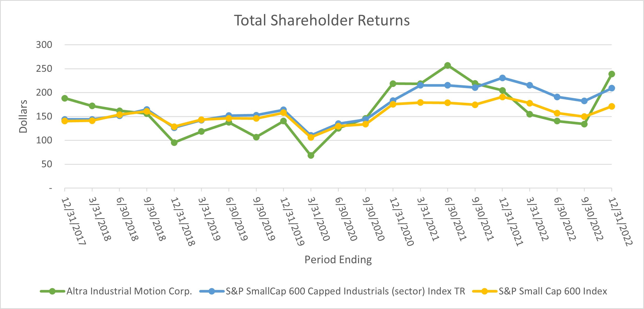This screenshot has width=644, height=309.
Task: Select the "50" y-axis value label
Action: pyautogui.click(x=47, y=164)
